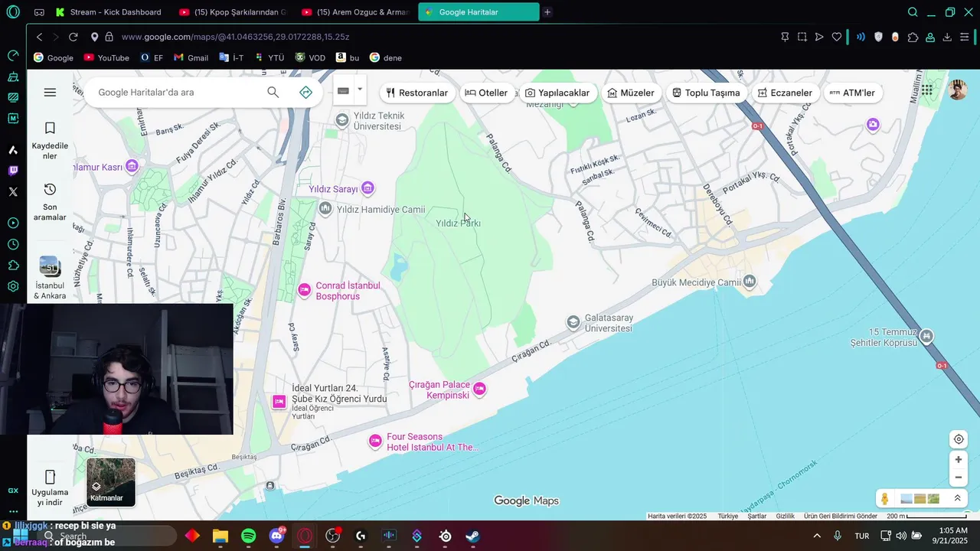Switch to Kpop Şarkılarından YouTube tab
The width and height of the screenshot is (980, 551).
coord(232,12)
